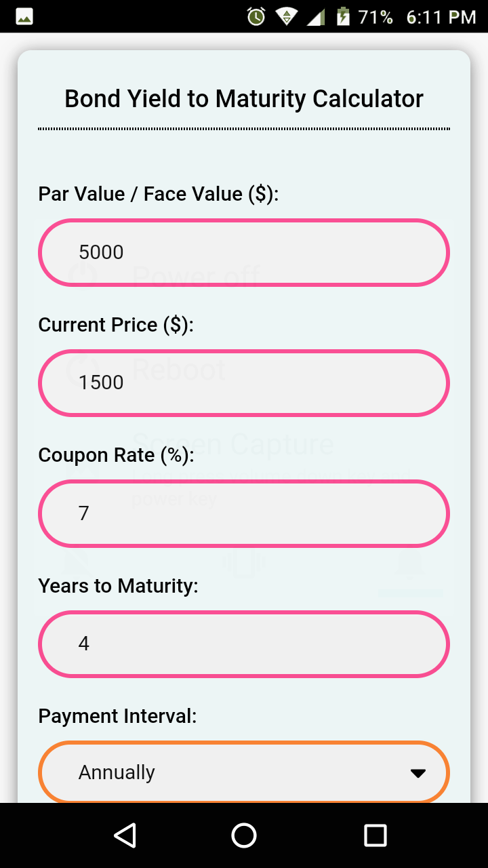
Task: Tap the alarm clock status icon
Action: [256, 16]
